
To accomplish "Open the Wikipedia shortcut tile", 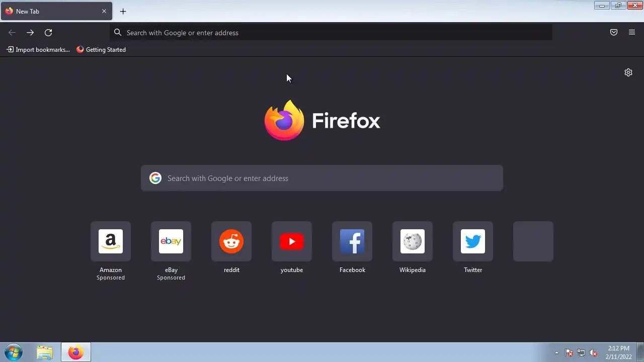I will (413, 241).
